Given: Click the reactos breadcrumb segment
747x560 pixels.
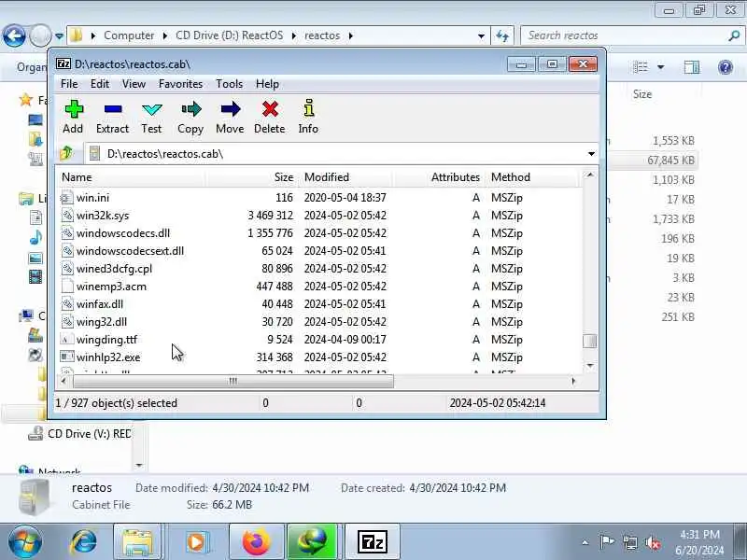Looking at the screenshot, I should tap(322, 35).
